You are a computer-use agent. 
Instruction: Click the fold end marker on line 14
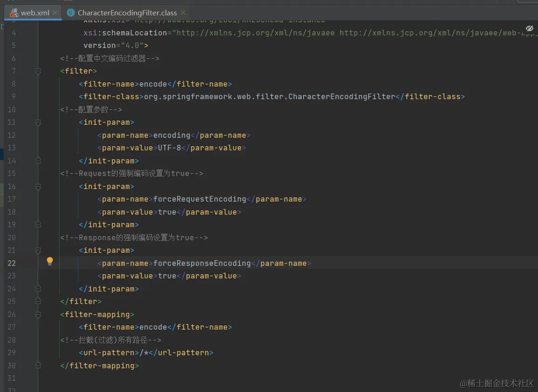pos(38,160)
